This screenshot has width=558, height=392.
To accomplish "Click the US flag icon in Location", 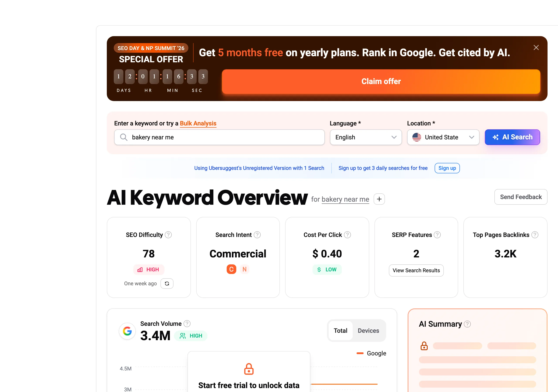I will pos(417,137).
